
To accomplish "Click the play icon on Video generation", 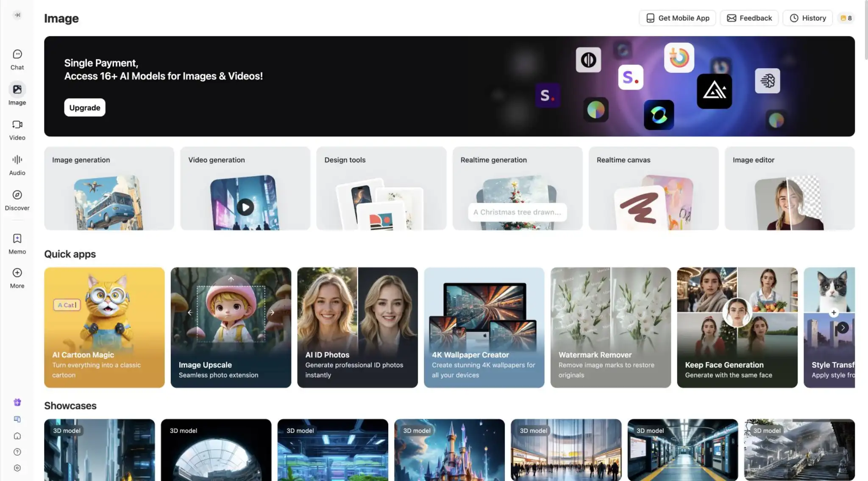I will (245, 207).
